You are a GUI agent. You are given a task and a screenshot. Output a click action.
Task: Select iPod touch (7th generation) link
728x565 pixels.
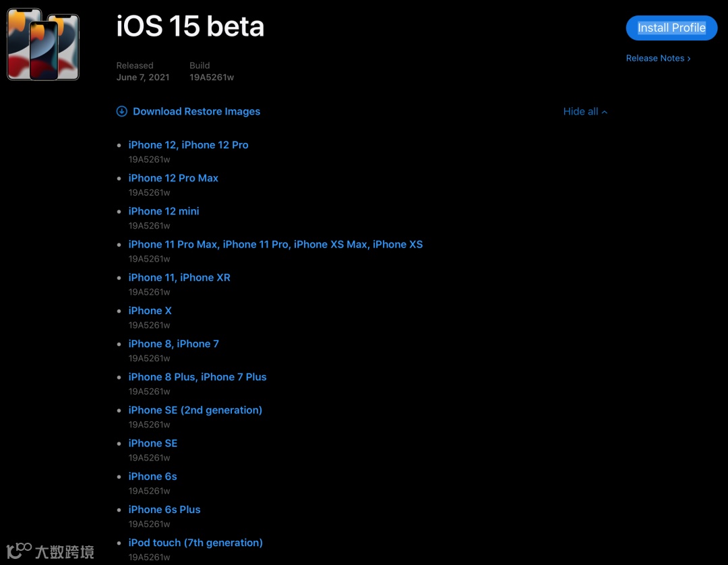tap(195, 543)
